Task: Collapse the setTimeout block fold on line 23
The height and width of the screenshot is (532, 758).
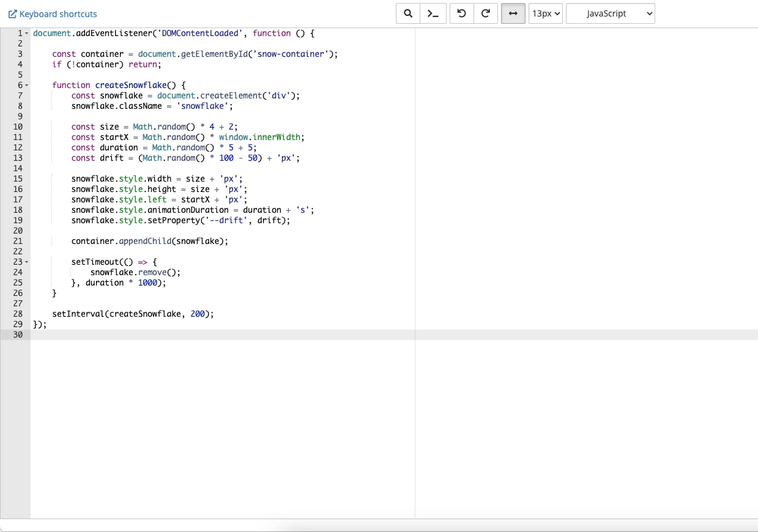Action: click(x=27, y=262)
